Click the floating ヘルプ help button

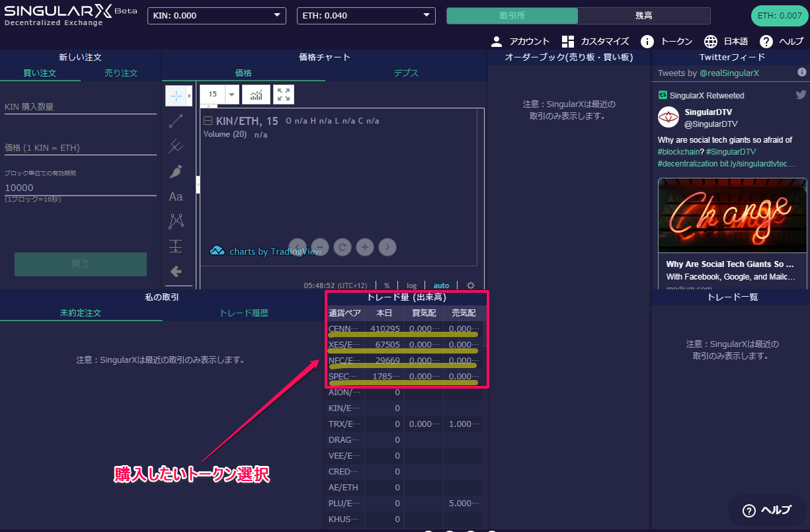767,510
